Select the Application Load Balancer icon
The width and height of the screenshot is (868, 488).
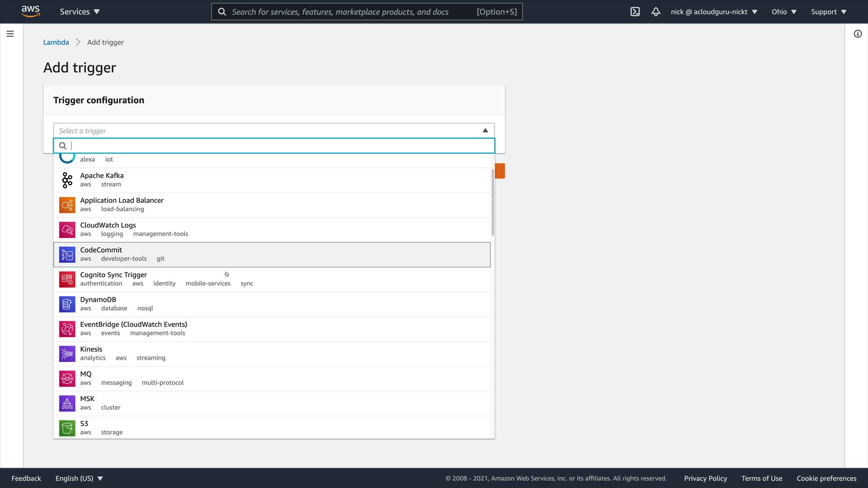point(67,205)
